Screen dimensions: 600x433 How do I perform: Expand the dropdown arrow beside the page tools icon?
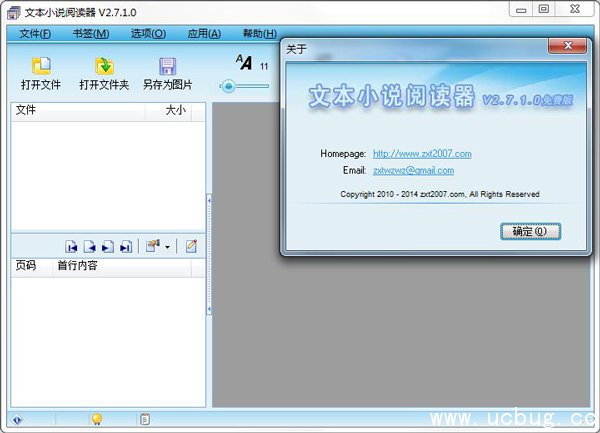point(167,247)
